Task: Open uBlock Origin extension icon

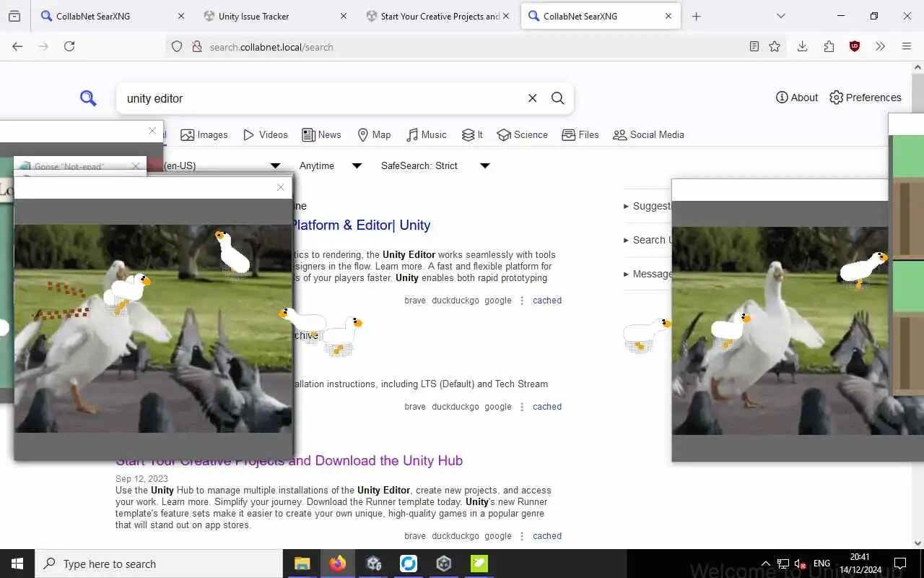Action: click(855, 46)
